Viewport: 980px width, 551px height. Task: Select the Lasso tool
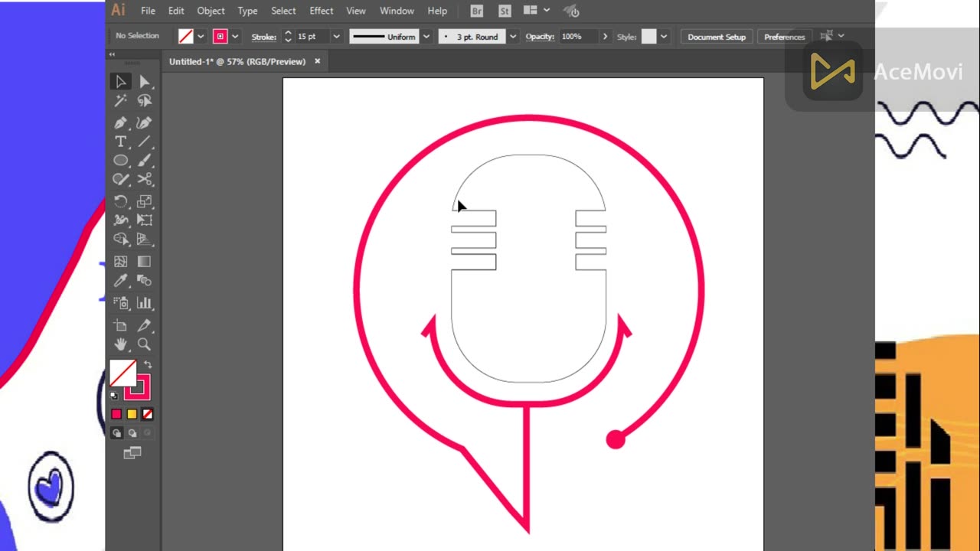144,101
